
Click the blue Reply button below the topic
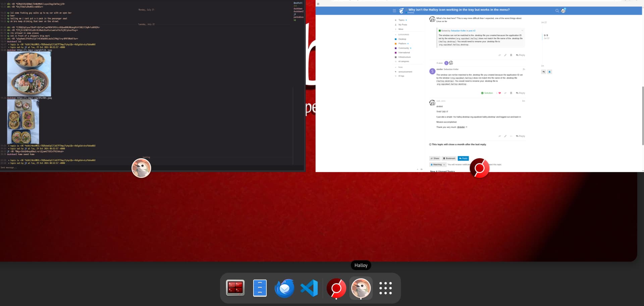(x=463, y=159)
